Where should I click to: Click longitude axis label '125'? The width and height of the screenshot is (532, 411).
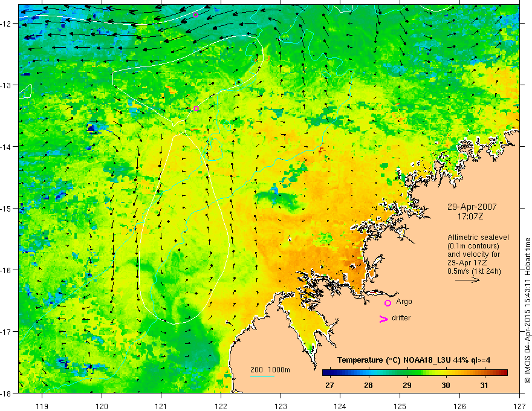pyautogui.click(x=400, y=406)
